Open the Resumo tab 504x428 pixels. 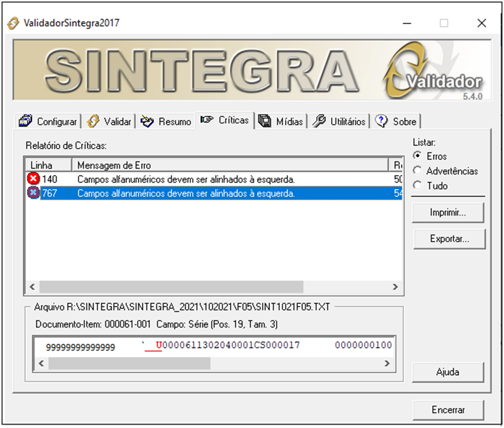[x=166, y=121]
